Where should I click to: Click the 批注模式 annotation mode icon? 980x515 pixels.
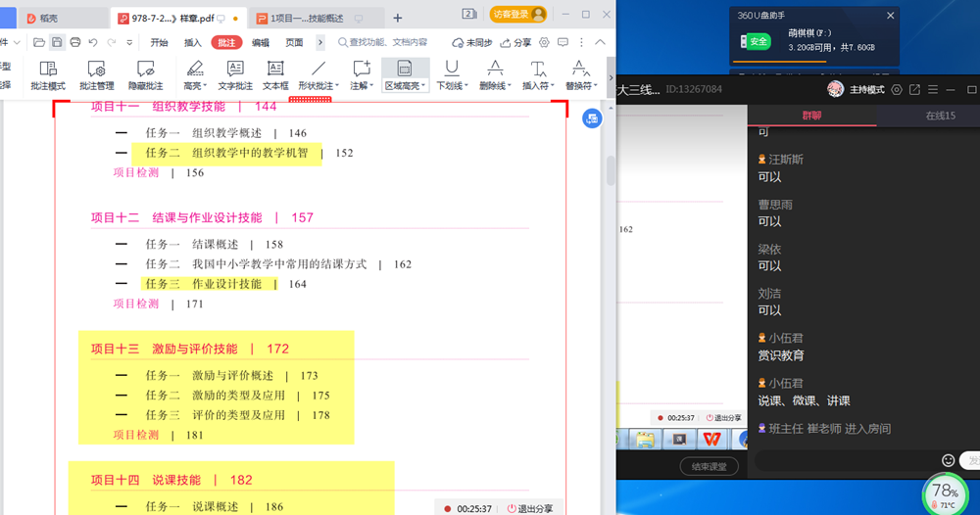[x=47, y=73]
